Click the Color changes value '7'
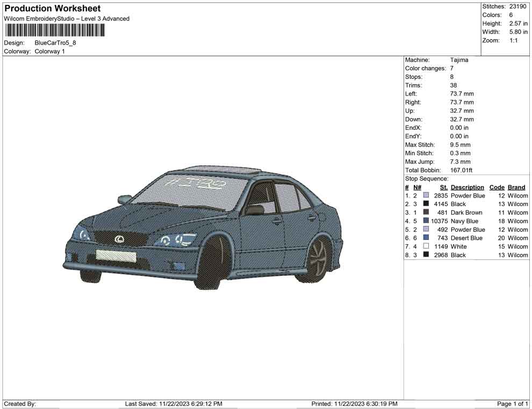The width and height of the screenshot is (532, 409). (x=452, y=69)
